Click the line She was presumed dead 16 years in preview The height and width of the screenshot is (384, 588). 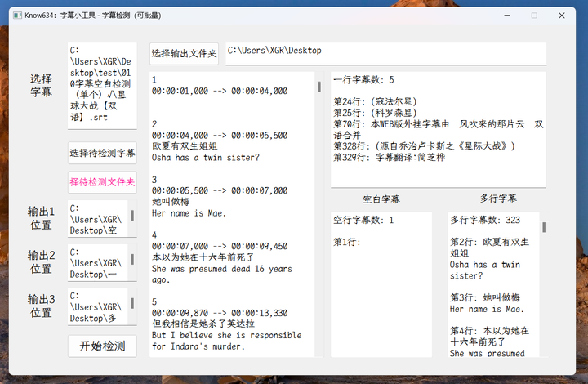coord(221,269)
